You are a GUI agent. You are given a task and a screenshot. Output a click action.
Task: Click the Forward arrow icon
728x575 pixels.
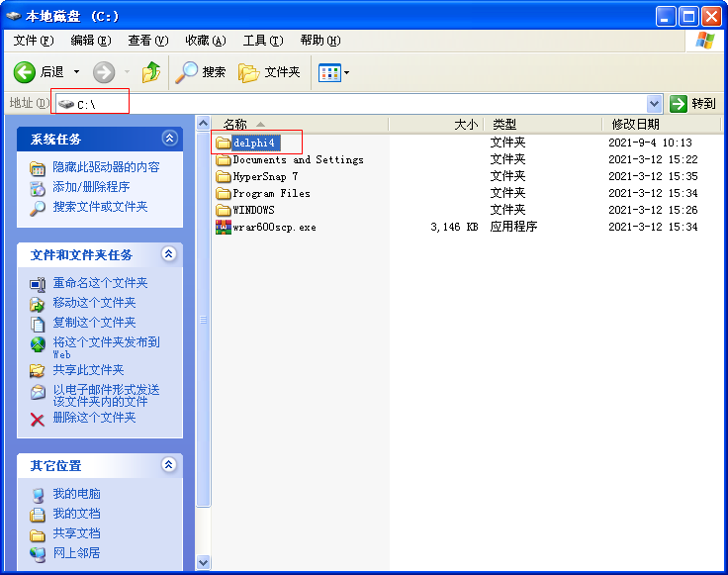(104, 72)
